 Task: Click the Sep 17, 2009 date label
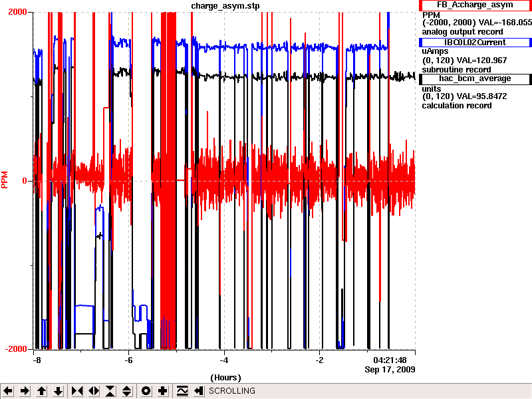390,370
